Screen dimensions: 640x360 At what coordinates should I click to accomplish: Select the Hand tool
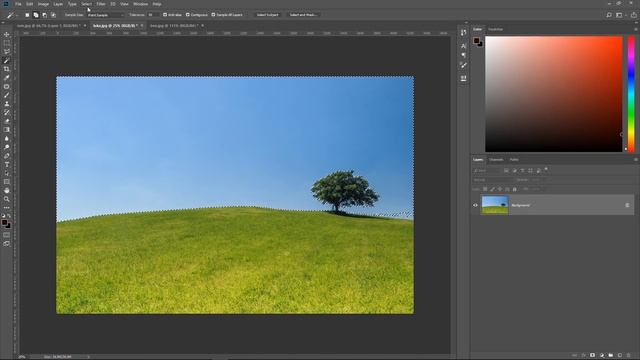[x=7, y=191]
